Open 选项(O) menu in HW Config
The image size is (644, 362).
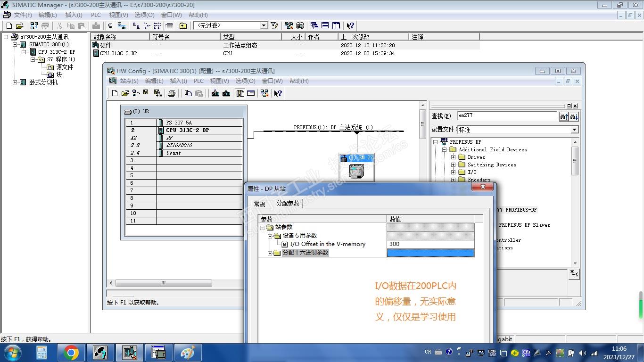click(245, 81)
